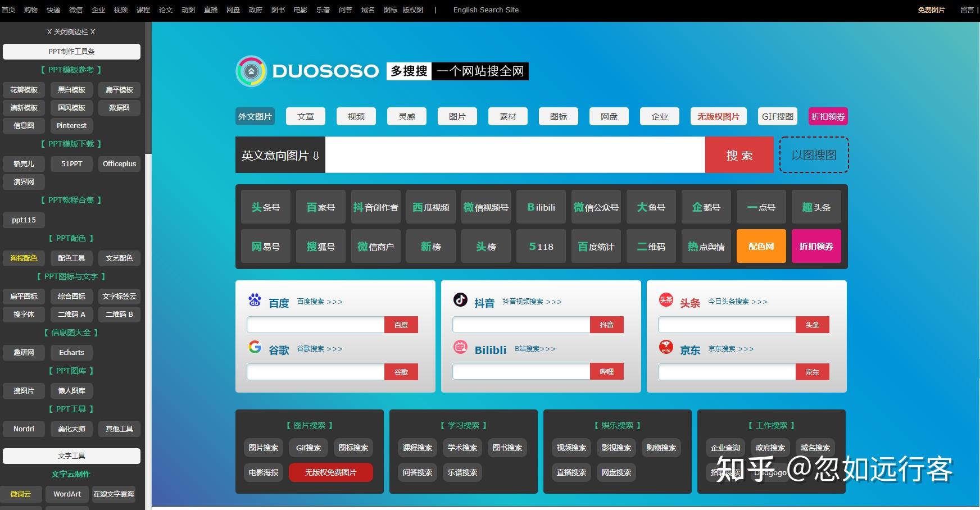Click the pink 折扣领券 tab

coord(828,116)
